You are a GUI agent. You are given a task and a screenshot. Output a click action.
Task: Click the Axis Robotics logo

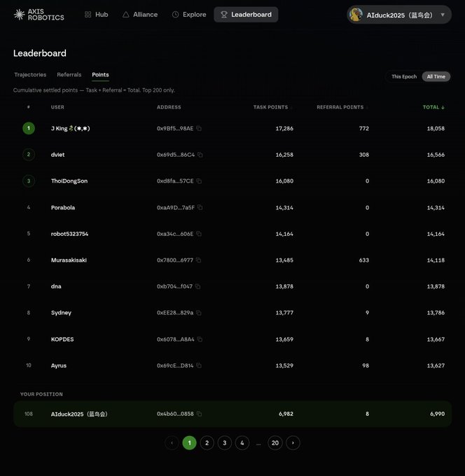[39, 15]
